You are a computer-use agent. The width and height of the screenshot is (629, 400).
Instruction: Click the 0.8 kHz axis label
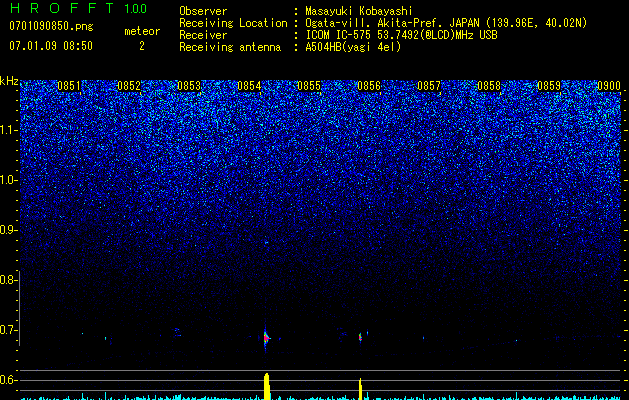tap(9, 280)
